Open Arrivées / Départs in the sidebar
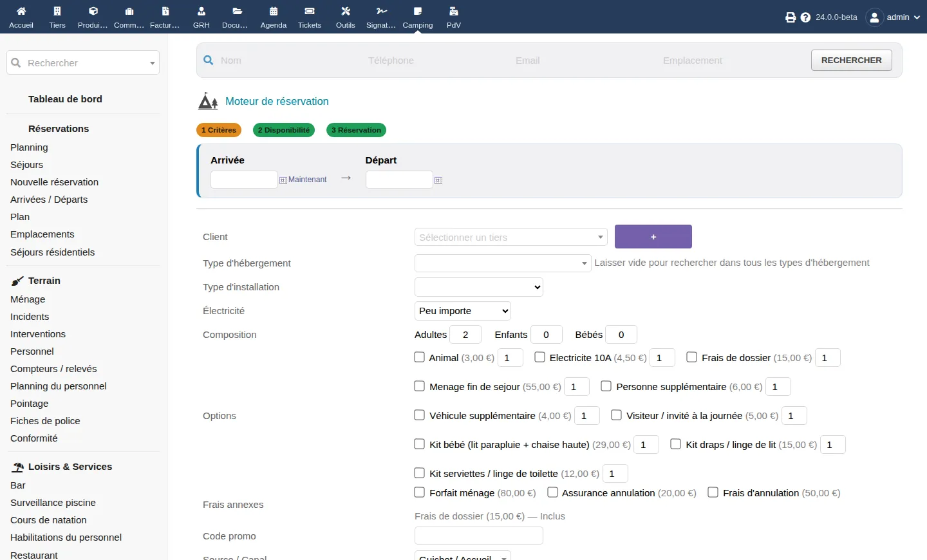927x560 pixels. pos(49,200)
